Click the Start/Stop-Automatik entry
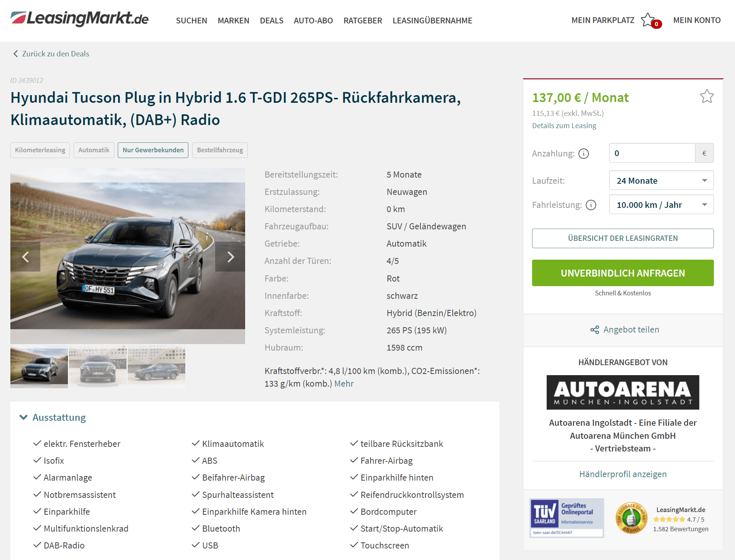The height and width of the screenshot is (560, 735). coord(402,529)
